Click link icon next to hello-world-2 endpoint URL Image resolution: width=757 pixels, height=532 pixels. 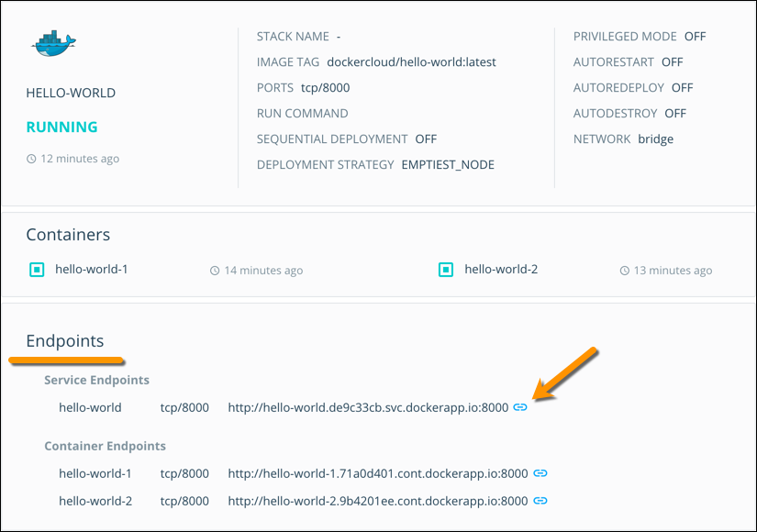pyautogui.click(x=540, y=501)
